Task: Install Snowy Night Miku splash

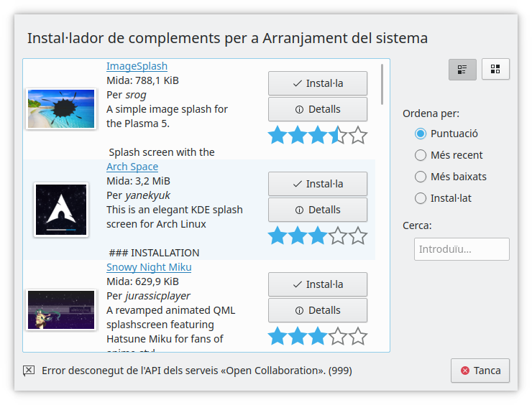Action: point(318,284)
